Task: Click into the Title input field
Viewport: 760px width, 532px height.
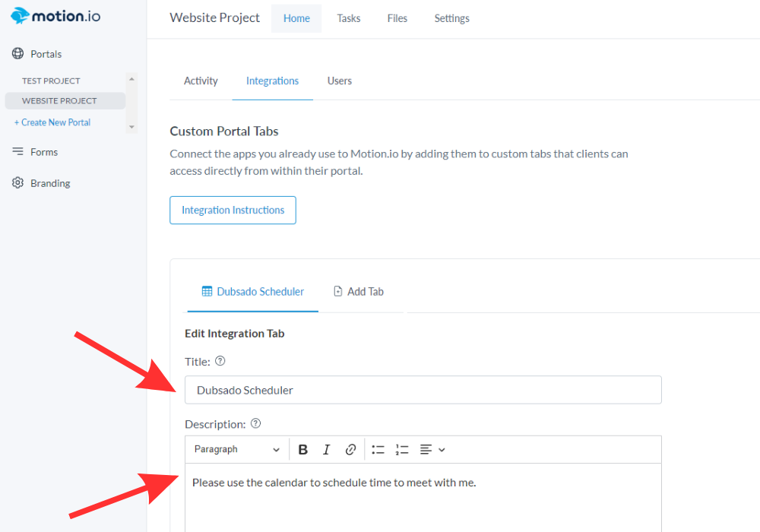Action: click(423, 390)
